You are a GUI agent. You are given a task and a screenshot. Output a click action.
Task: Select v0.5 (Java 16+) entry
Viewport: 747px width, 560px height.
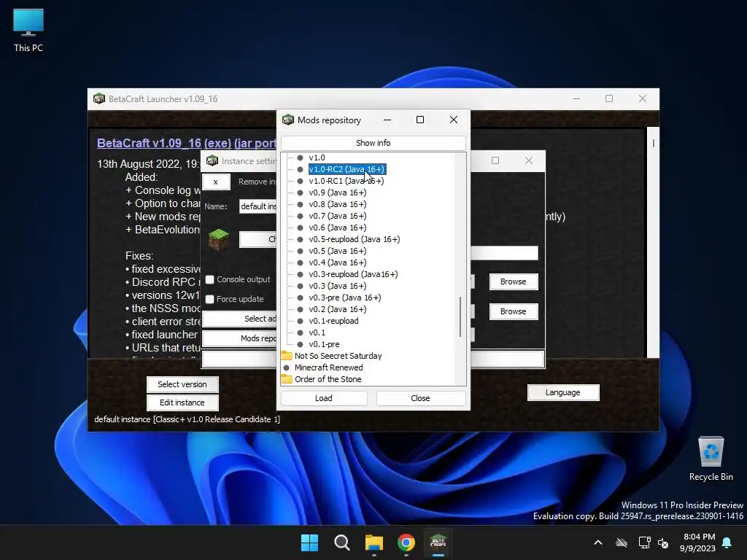point(338,251)
